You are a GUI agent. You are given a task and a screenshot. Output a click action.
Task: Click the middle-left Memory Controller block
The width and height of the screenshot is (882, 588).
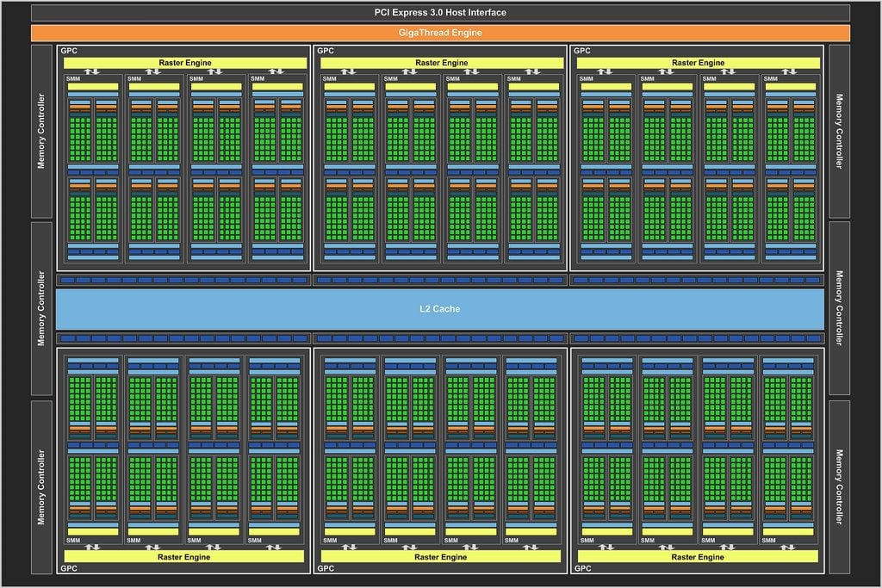(x=41, y=308)
